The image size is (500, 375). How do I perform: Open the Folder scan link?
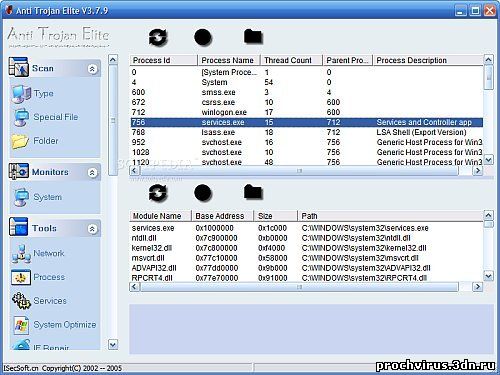click(46, 141)
